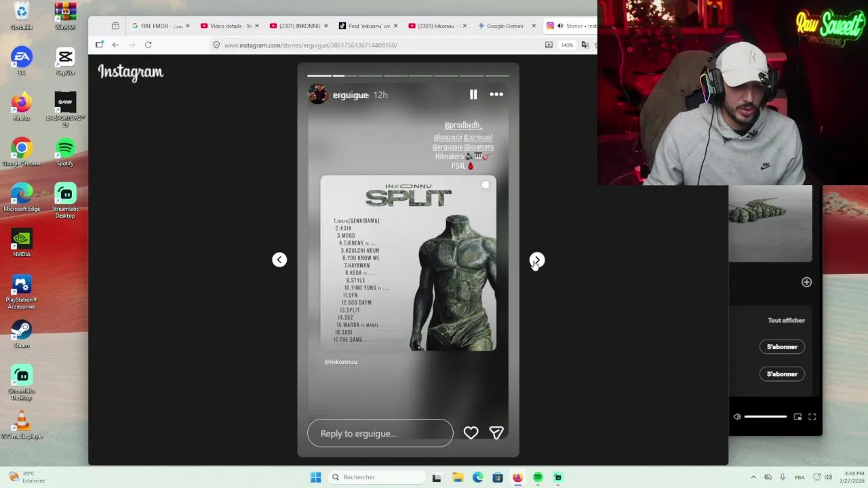Tap the @prodbydh_ mention in the story
This screenshot has width=868, height=488.
[x=462, y=125]
